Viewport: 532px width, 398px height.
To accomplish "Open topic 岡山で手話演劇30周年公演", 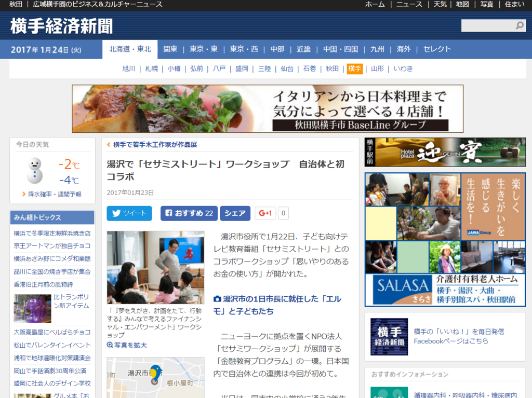I will click(x=50, y=371).
